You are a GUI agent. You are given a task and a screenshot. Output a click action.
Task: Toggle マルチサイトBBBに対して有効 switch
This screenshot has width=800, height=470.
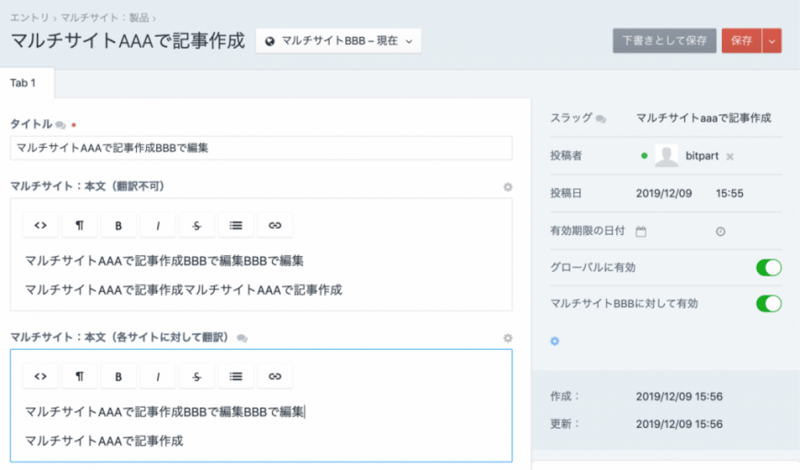[x=768, y=303]
